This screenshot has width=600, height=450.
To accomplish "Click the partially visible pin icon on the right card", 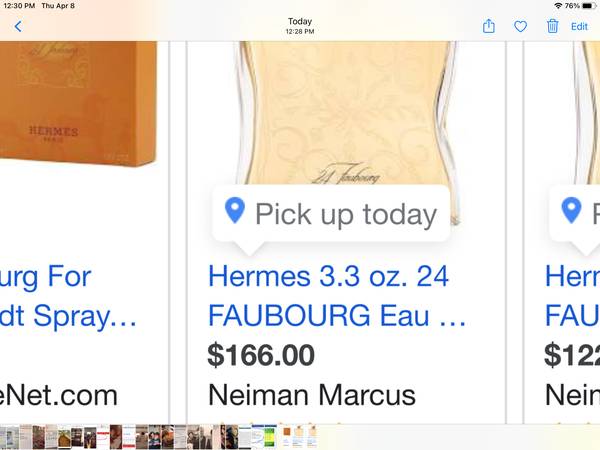I will (x=571, y=210).
